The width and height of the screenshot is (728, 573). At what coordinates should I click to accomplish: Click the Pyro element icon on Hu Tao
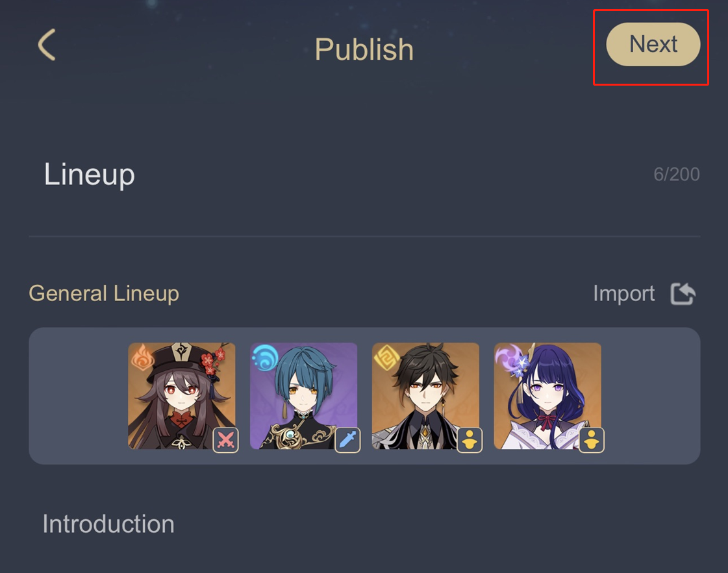point(143,358)
